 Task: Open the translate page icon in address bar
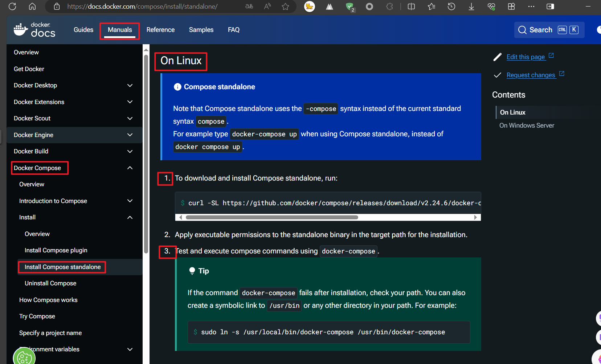click(x=249, y=7)
